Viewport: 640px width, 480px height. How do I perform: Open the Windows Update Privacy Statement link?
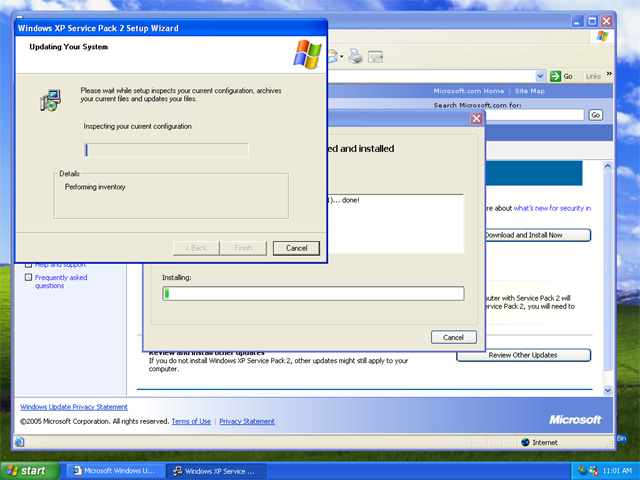[74, 407]
